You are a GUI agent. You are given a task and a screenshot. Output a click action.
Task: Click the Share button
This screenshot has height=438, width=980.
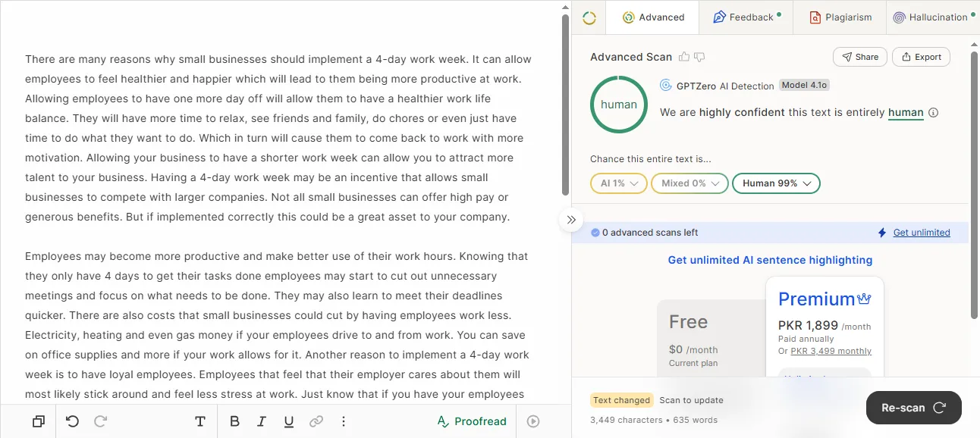pyautogui.click(x=859, y=57)
